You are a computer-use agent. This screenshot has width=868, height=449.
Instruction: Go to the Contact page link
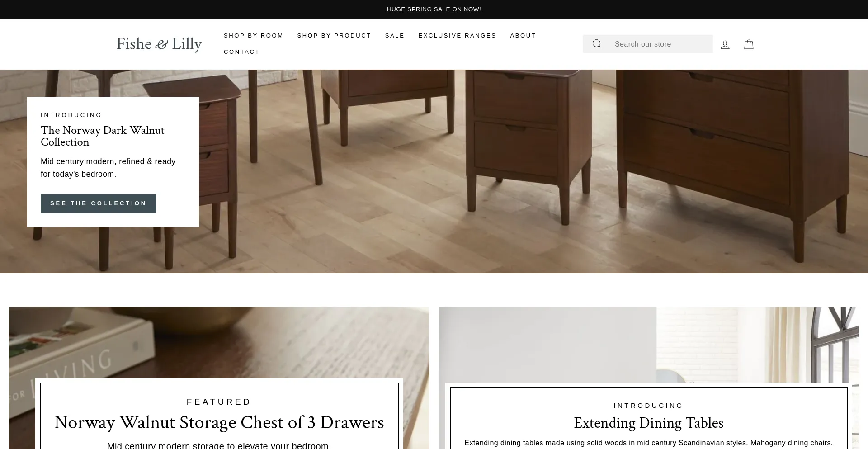click(x=241, y=52)
